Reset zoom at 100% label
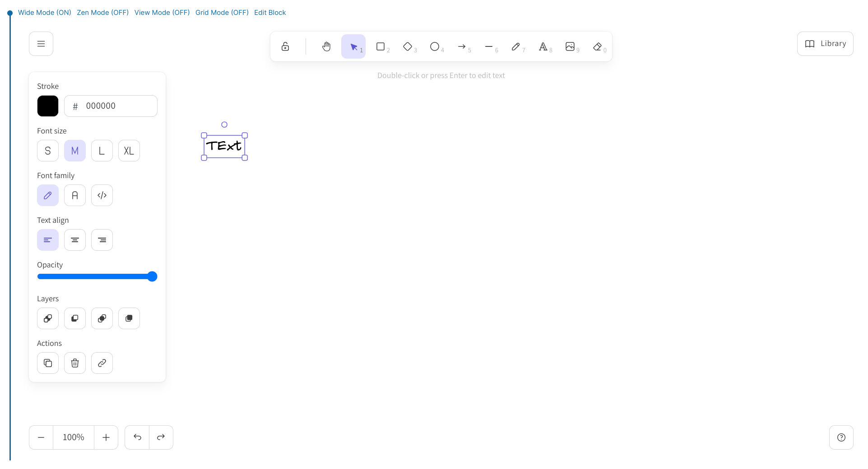This screenshot has width=868, height=469. click(74, 437)
